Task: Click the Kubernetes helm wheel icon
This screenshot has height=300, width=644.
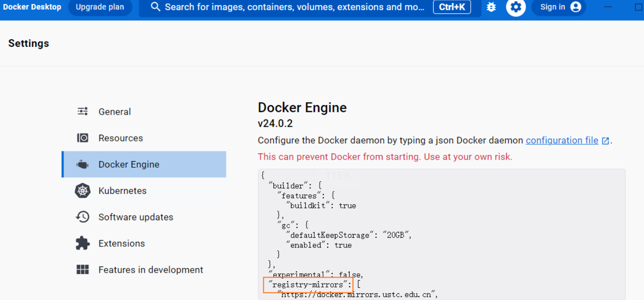Action: (x=83, y=191)
